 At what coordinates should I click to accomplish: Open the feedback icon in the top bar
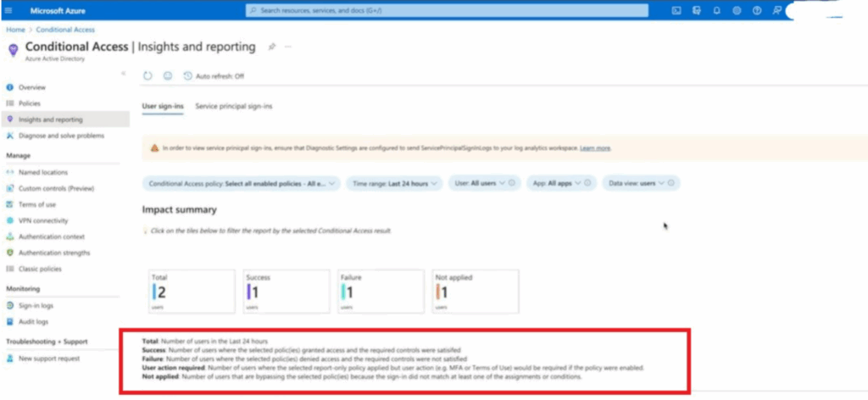pyautogui.click(x=776, y=10)
